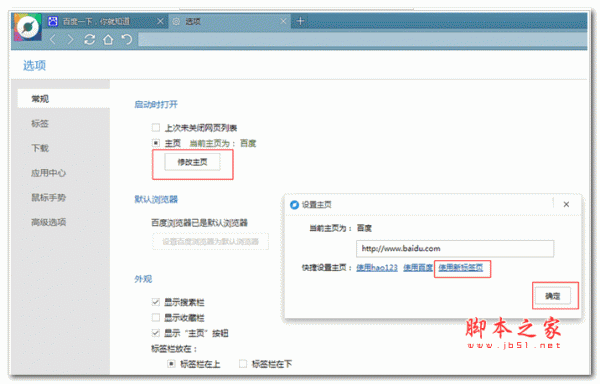
Task: Click 设置百度浏览器为默认浏览器 button
Action: (210, 241)
